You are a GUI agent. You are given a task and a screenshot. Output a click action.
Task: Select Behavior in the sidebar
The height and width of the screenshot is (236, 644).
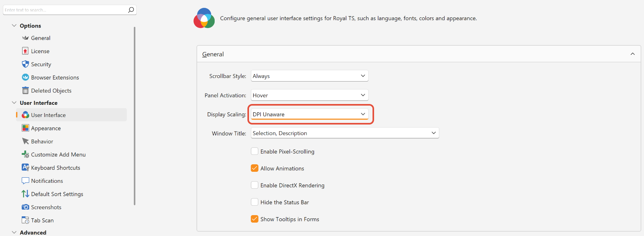tap(42, 141)
